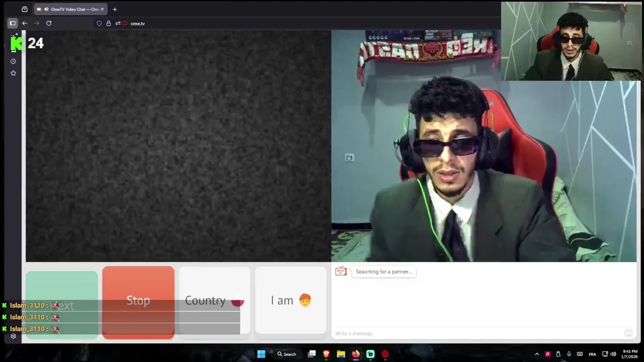The image size is (644, 362).
Task: Open the Windows Start menu
Action: (261, 354)
